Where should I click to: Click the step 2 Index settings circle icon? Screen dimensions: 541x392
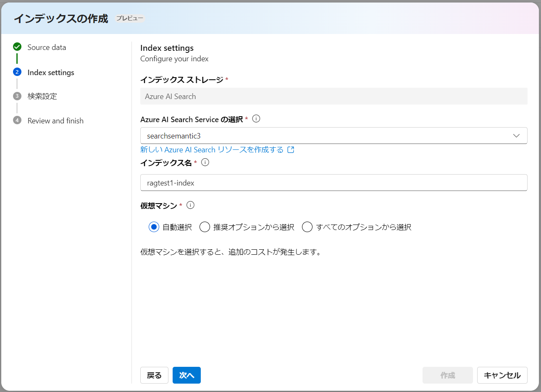[17, 72]
